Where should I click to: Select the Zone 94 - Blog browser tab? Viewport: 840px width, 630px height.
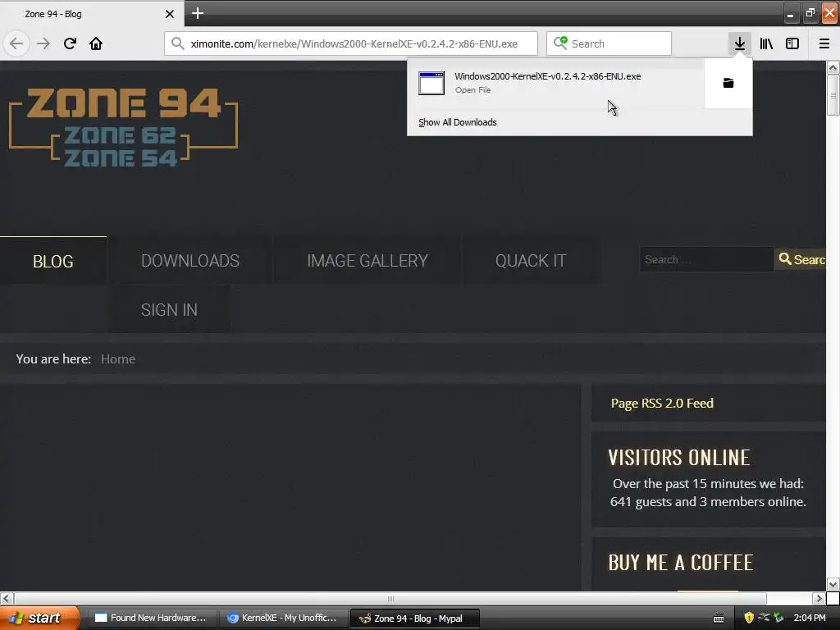[x=91, y=14]
